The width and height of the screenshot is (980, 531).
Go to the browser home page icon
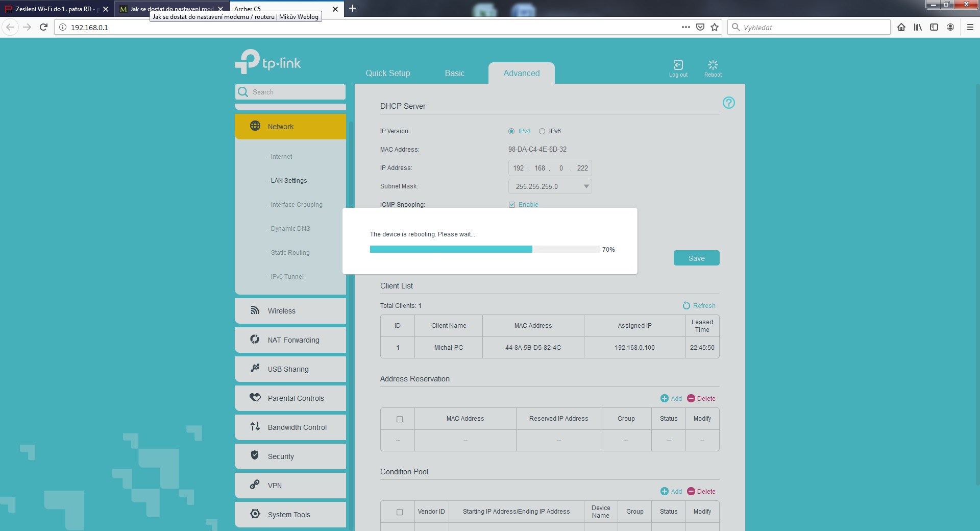coord(901,27)
